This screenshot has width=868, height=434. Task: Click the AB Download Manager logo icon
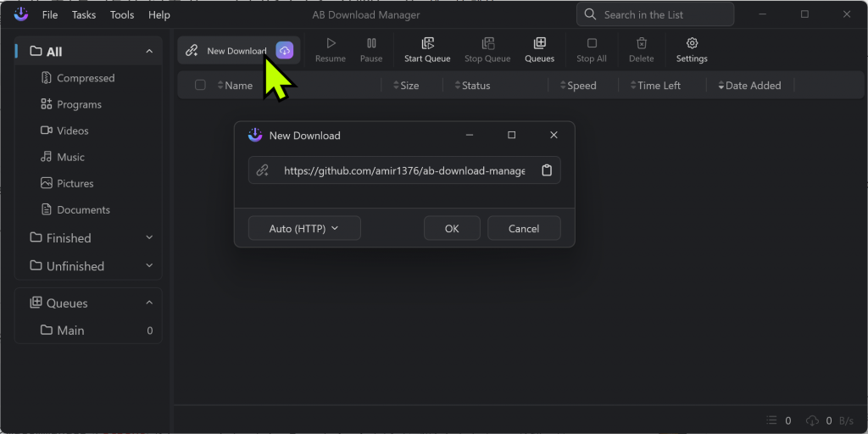click(x=21, y=14)
